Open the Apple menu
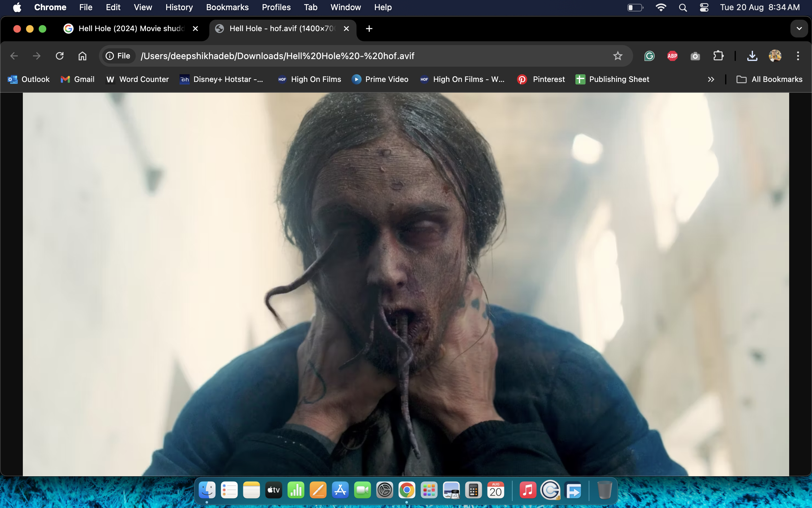The width and height of the screenshot is (812, 508). click(x=17, y=7)
